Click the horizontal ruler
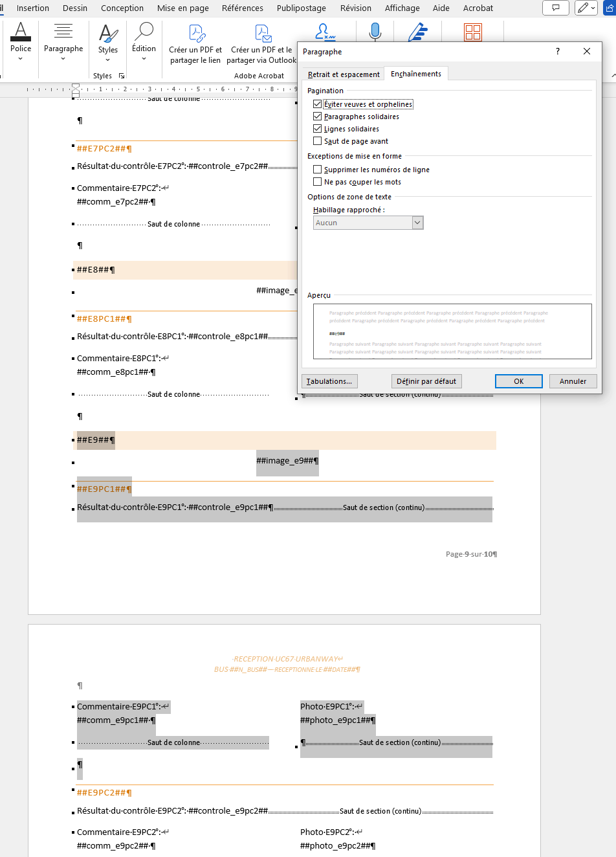616x857 pixels. (162, 89)
